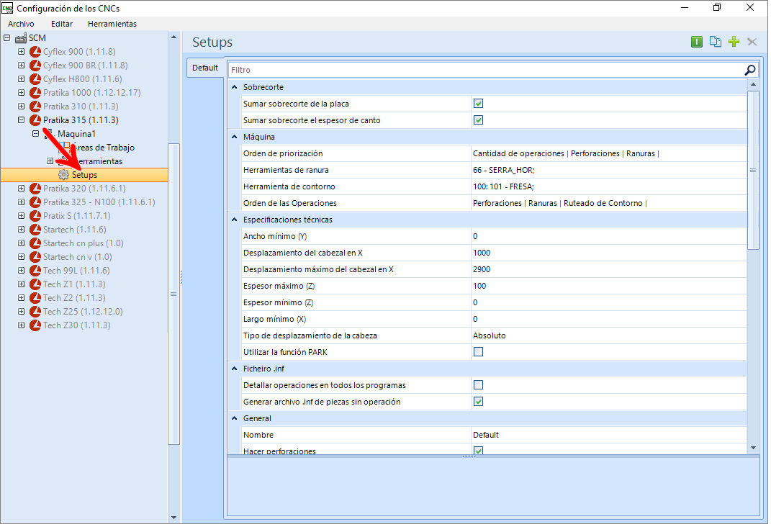This screenshot has height=532, width=771.
Task: Uncheck Sumar sobrecorte de la placa
Action: tap(478, 103)
